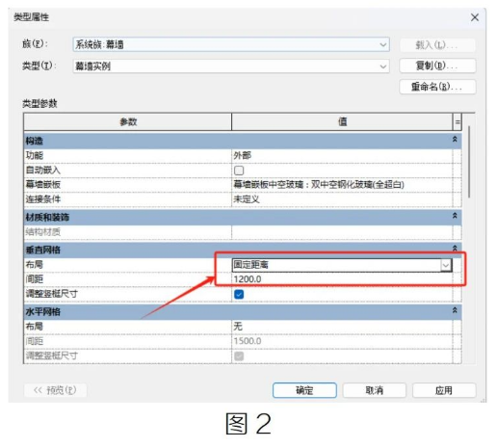
Task: Click 幕墙嵌板 value 双中空钢化玻璃
Action: click(342, 185)
